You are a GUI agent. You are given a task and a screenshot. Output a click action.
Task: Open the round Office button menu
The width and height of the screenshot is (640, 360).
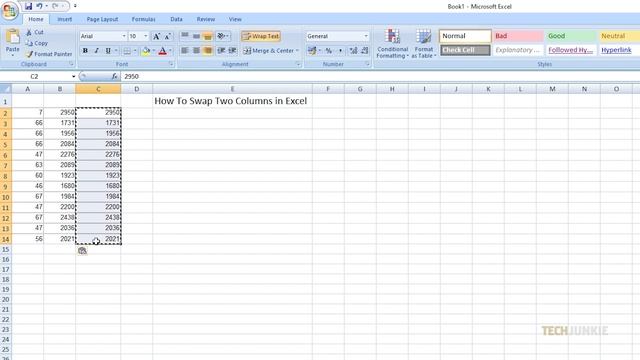click(x=10, y=10)
